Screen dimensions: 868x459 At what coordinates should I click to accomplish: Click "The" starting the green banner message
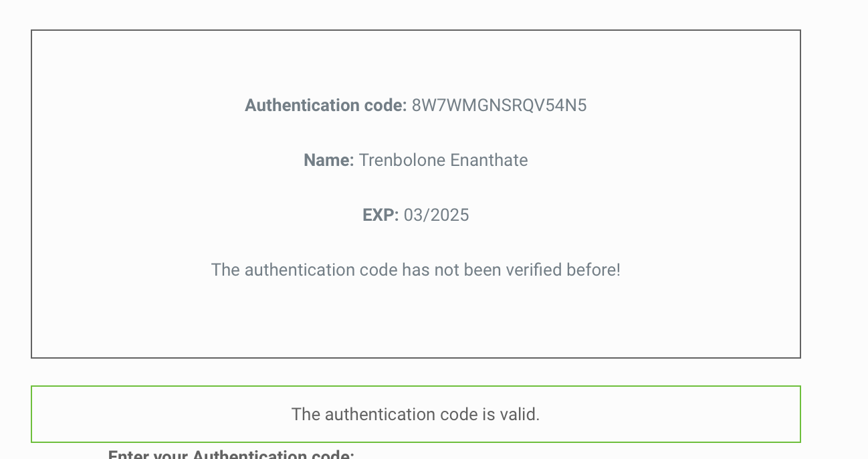click(306, 415)
